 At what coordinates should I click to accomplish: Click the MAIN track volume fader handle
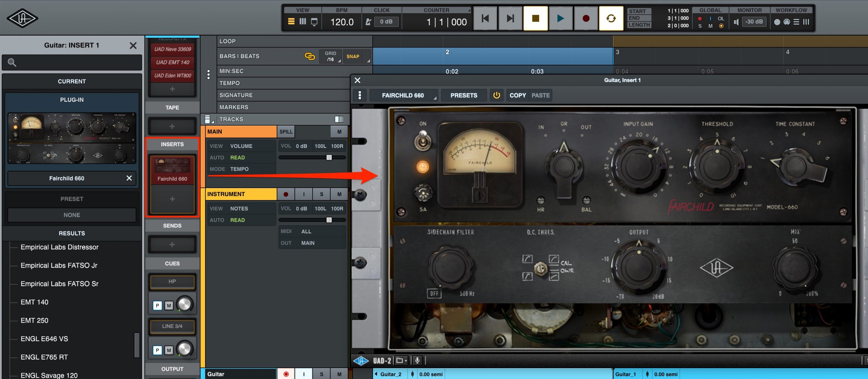[x=329, y=157]
